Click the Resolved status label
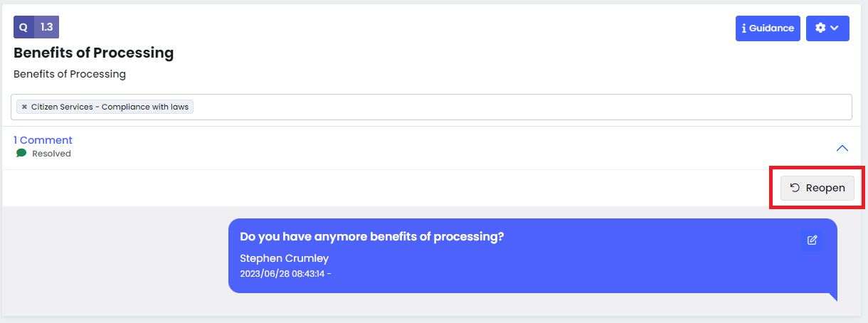The height and width of the screenshot is (323, 868). [x=51, y=154]
